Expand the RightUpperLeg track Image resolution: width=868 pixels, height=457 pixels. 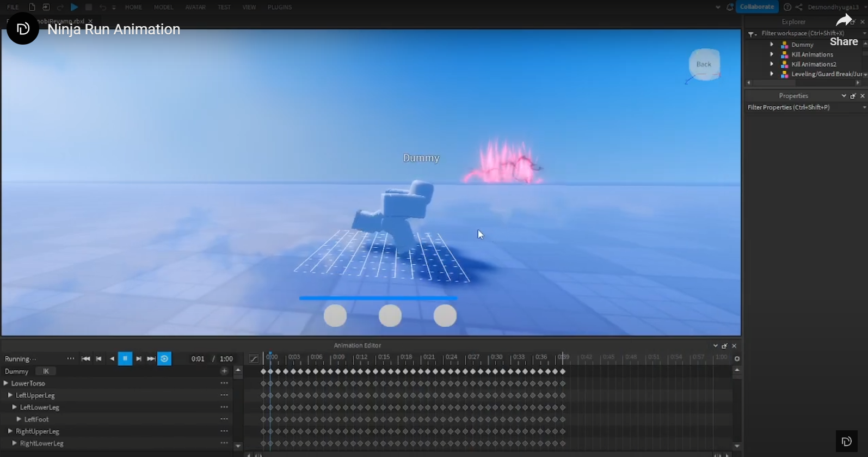tap(10, 431)
